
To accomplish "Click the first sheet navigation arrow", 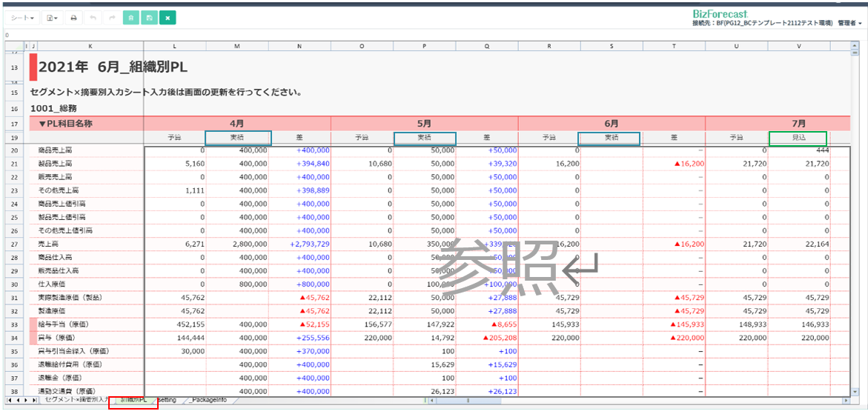I will tap(9, 400).
